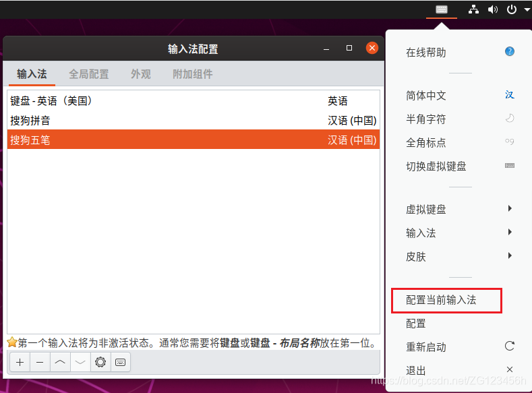Expand 虚拟键盘 submenu arrow
This screenshot has height=393, width=532.
(x=510, y=208)
